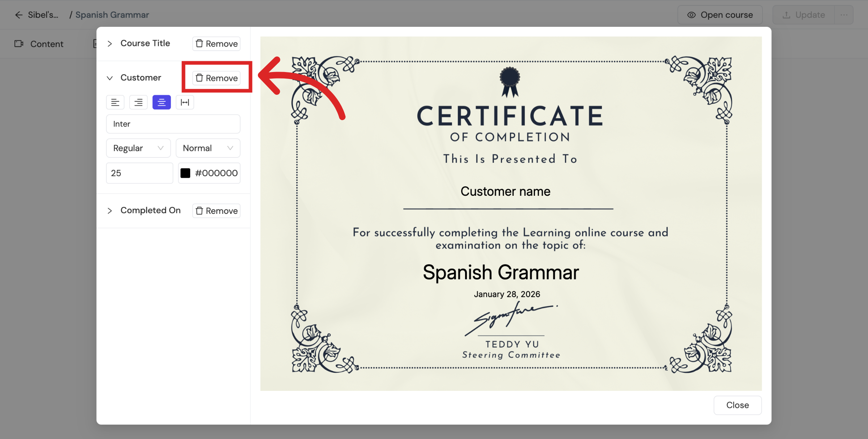Click the Open course button
The image size is (868, 439).
[x=720, y=15]
